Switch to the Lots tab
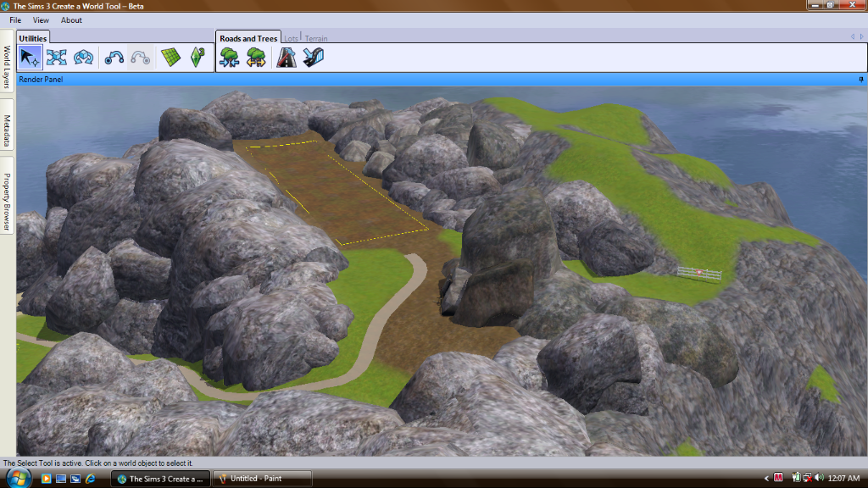The height and width of the screenshot is (488, 868). [291, 39]
